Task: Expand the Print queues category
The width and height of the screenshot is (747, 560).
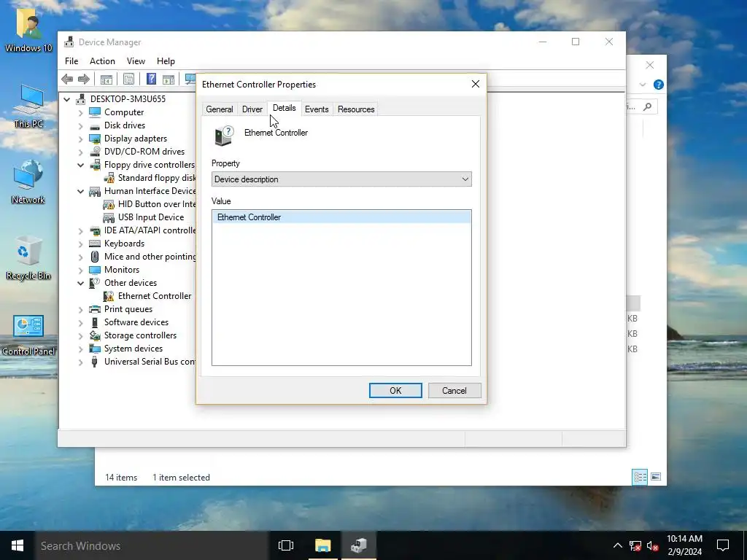Action: 80,309
